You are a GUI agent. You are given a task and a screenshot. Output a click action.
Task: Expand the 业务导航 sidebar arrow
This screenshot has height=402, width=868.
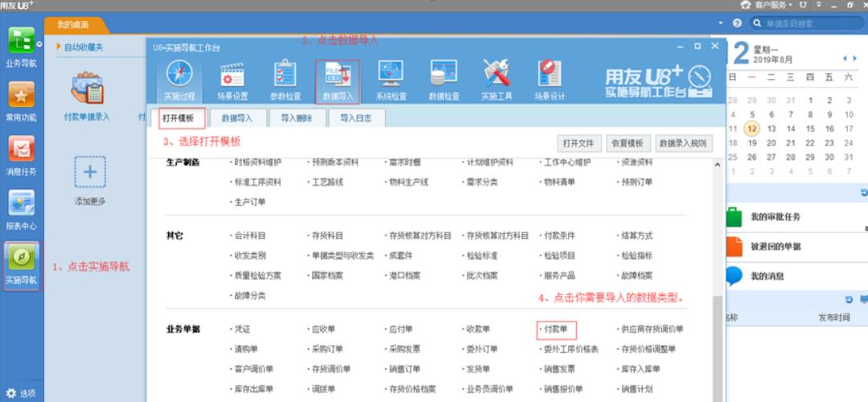pos(39,44)
